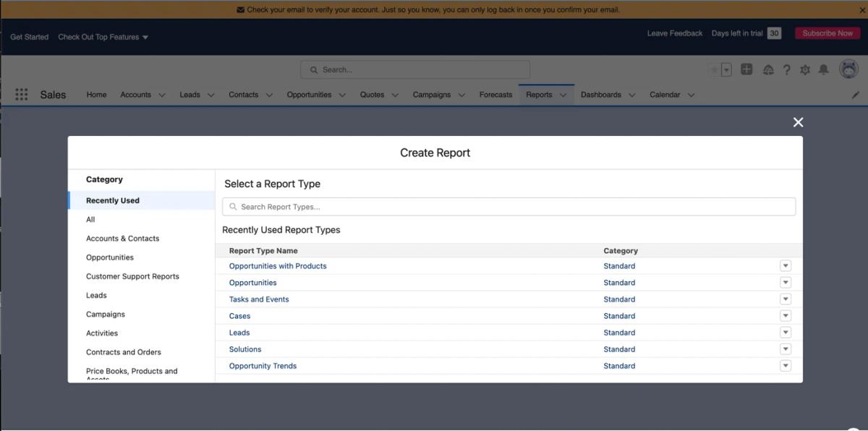This screenshot has width=868, height=431.
Task: Click Leave Feedback link
Action: coord(675,33)
